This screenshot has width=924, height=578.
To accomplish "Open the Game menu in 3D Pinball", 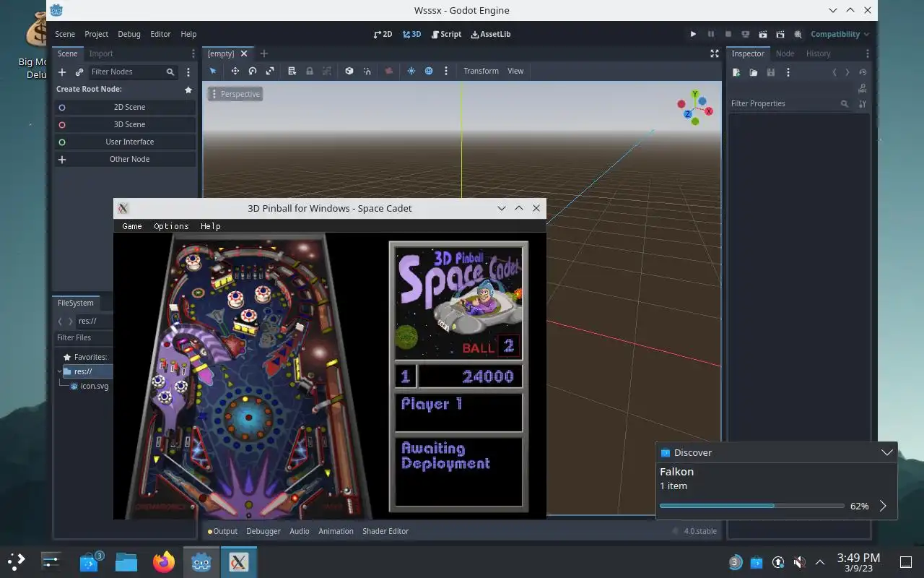I will click(x=132, y=226).
